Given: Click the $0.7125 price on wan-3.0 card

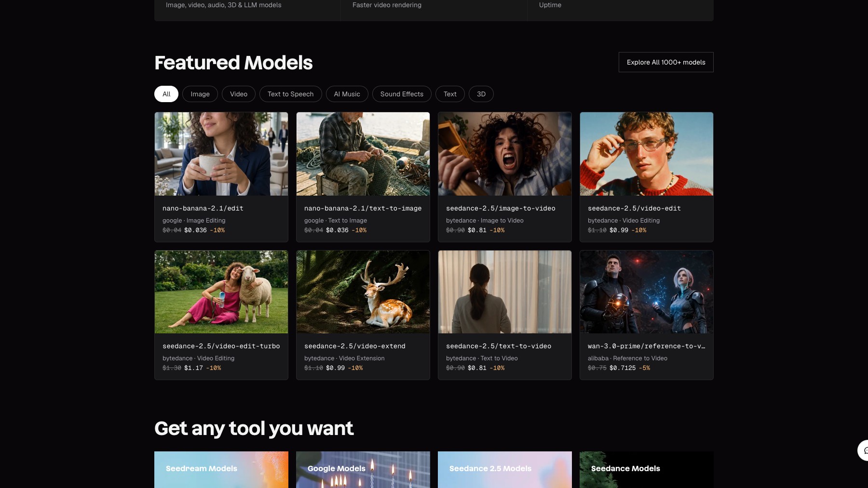Looking at the screenshot, I should (623, 368).
